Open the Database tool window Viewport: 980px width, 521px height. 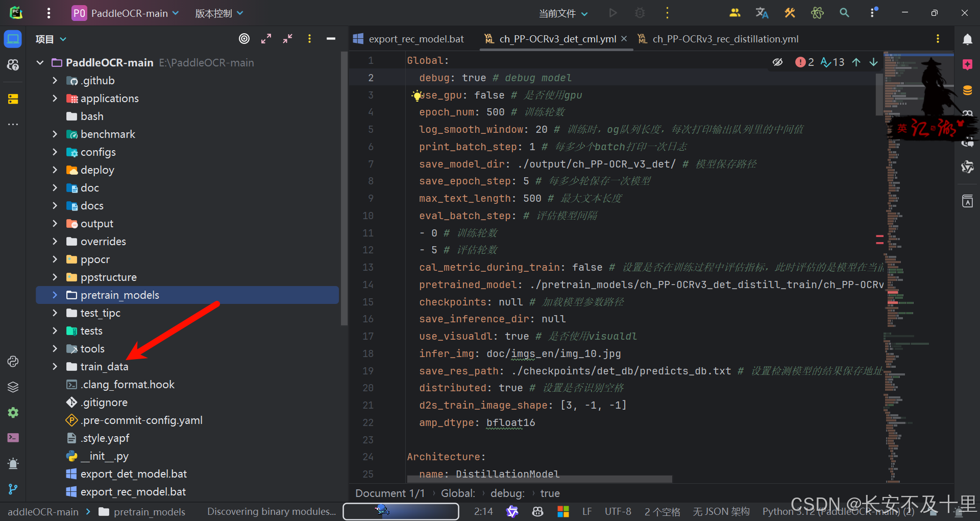click(x=967, y=90)
